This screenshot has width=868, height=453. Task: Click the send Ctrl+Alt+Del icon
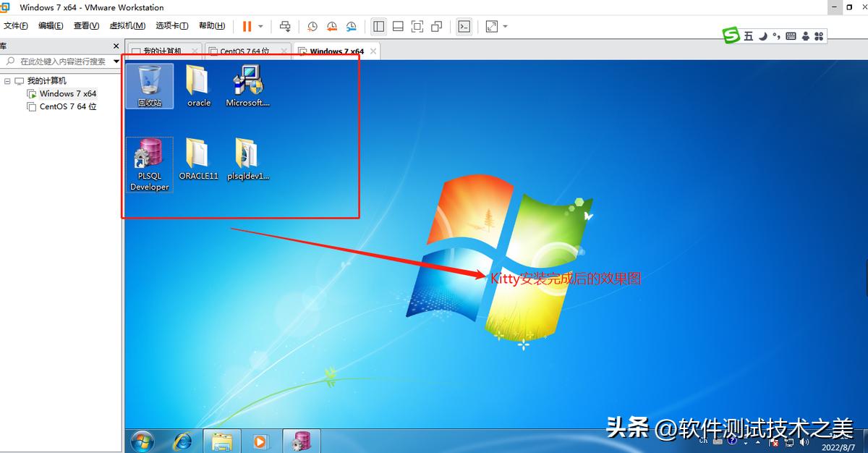[x=285, y=26]
